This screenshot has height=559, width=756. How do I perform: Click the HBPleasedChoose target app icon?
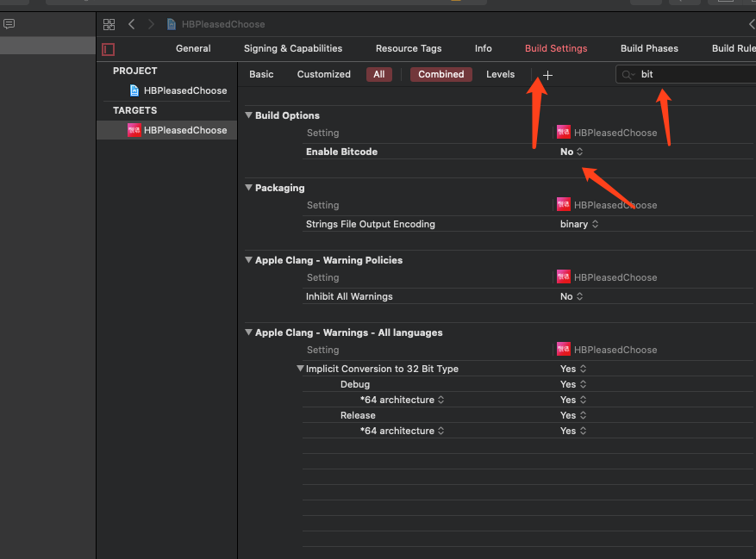[134, 130]
